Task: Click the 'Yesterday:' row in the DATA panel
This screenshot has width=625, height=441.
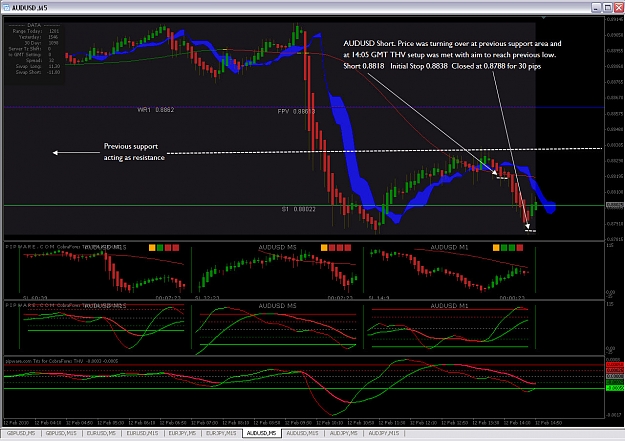Action: (38, 37)
